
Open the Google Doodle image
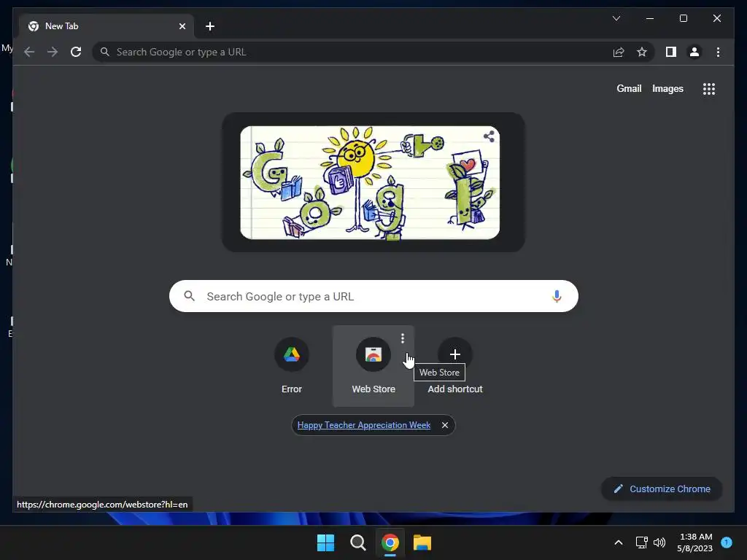(x=370, y=182)
